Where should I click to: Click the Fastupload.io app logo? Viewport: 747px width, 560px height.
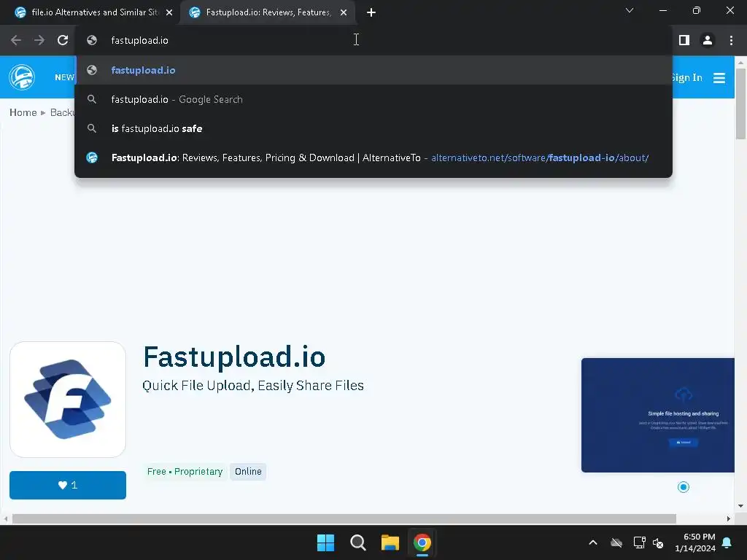coord(68,399)
